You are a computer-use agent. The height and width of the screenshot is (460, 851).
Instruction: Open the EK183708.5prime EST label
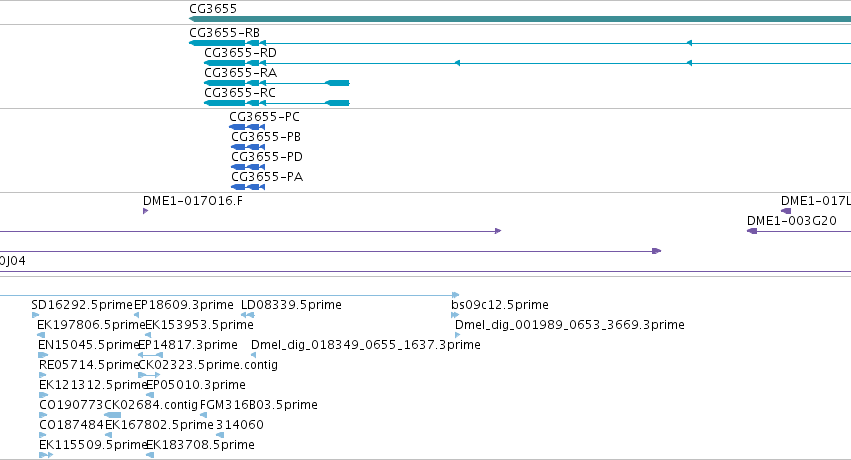click(200, 445)
